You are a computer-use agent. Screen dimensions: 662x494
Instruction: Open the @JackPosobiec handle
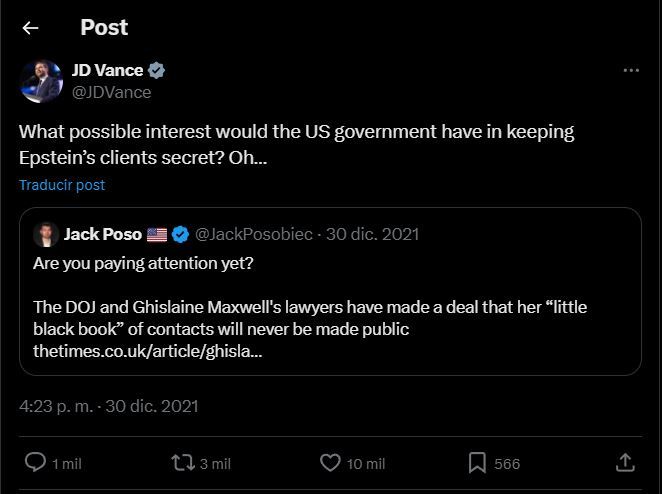[253, 235]
